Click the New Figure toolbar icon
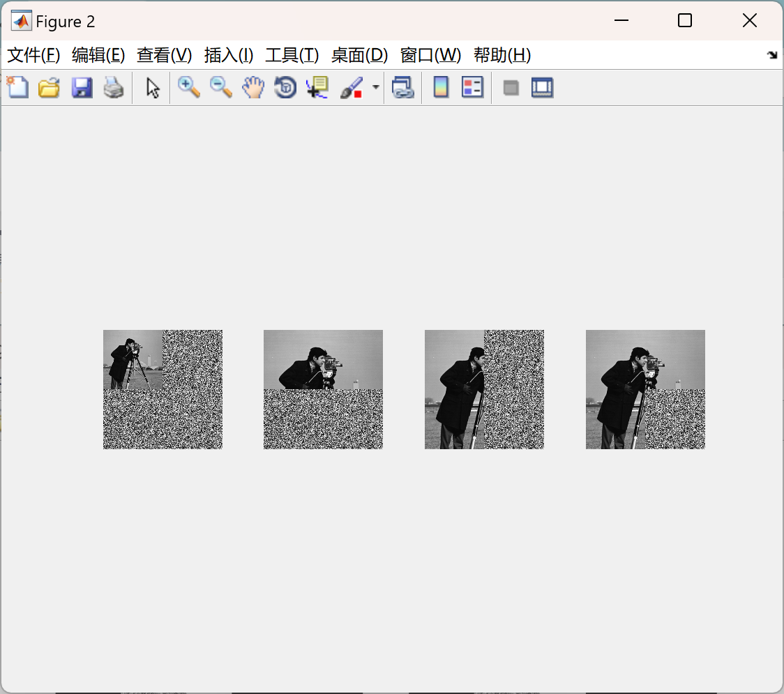This screenshot has height=694, width=784. pyautogui.click(x=18, y=87)
